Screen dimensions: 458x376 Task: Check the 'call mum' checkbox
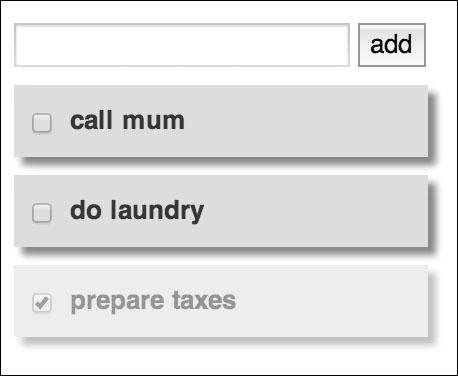tap(42, 123)
